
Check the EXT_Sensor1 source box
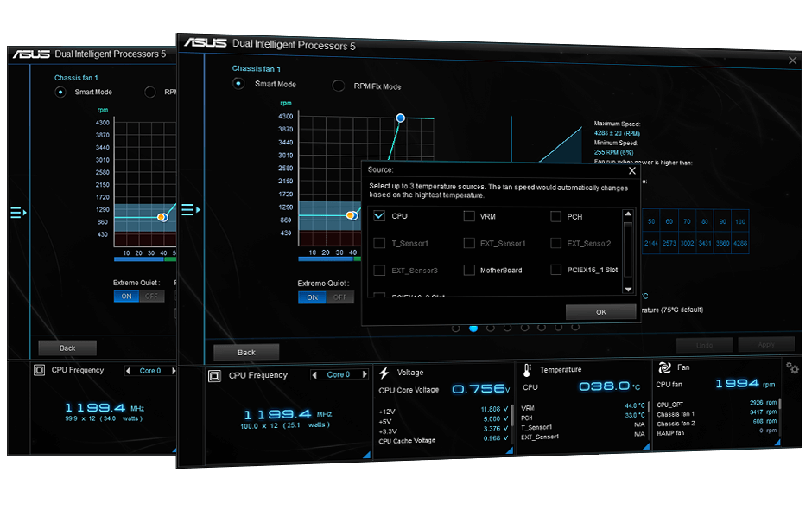click(469, 243)
